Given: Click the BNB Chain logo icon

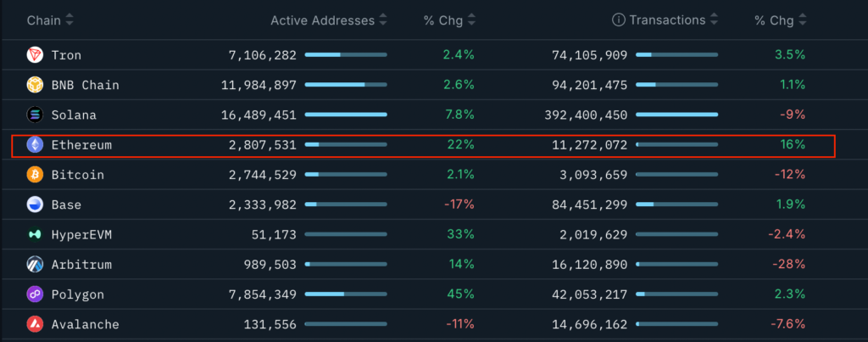Looking at the screenshot, I should (35, 85).
